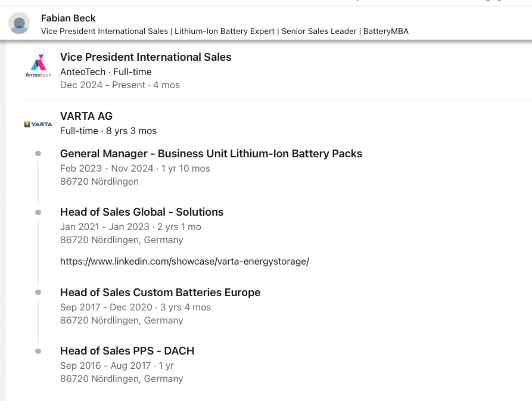Open the Vice President International Sales position title
This screenshot has height=401, width=532.
click(x=145, y=57)
